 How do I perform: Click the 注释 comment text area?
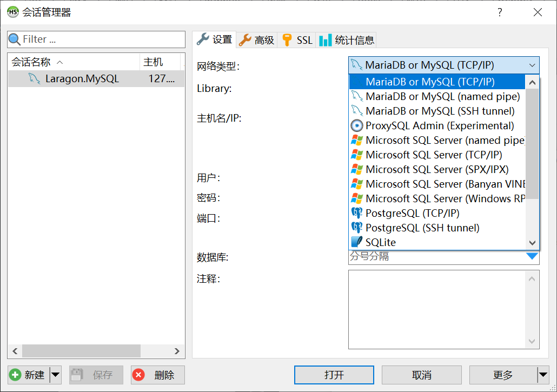click(x=443, y=309)
